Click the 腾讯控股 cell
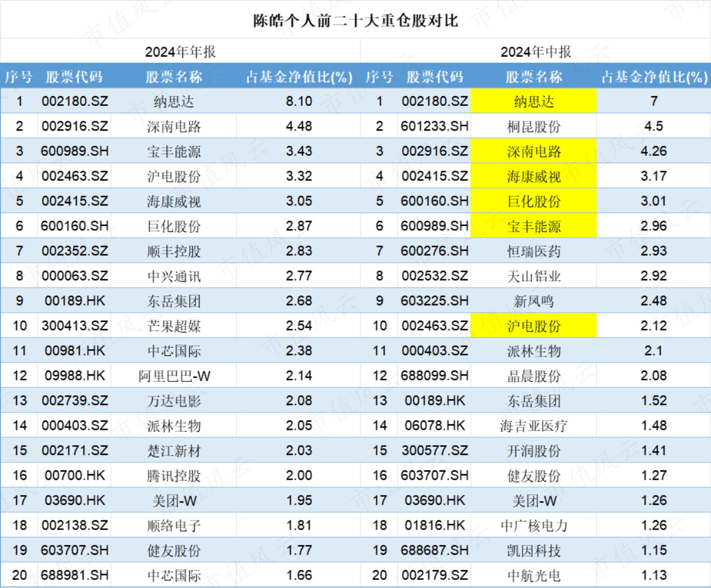711x588 pixels. pos(174,476)
